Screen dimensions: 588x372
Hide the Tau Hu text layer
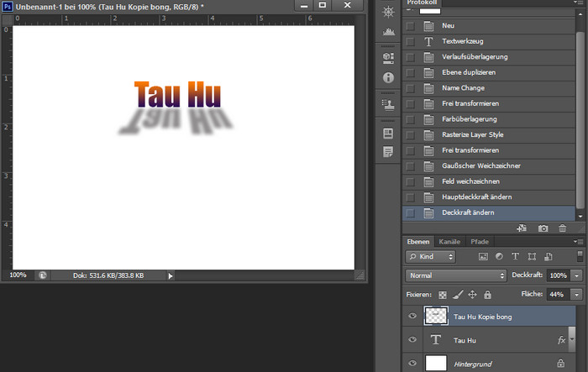click(x=412, y=339)
